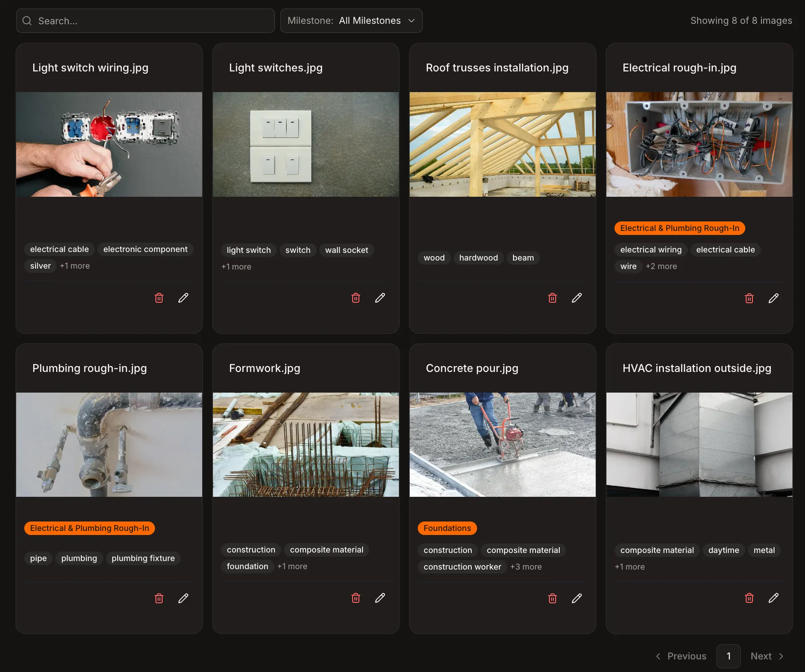
Task: Delete HVAC installation outside.jpg via trash icon
Action: 749,598
